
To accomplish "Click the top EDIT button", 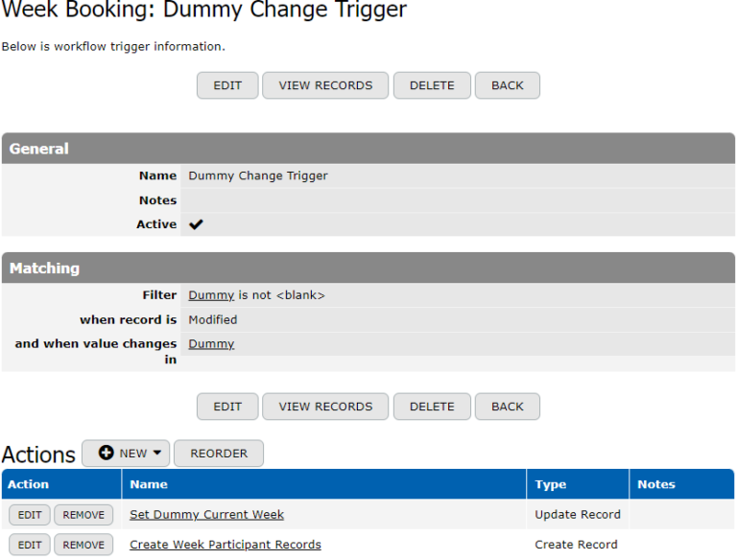I will coord(227,85).
